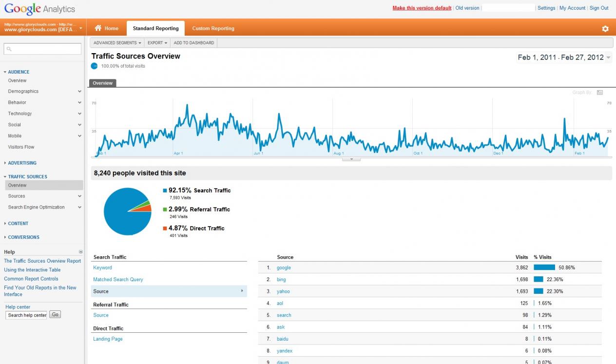Open the Help center link
Screen dimensions: 616x364
pyautogui.click(x=18, y=307)
